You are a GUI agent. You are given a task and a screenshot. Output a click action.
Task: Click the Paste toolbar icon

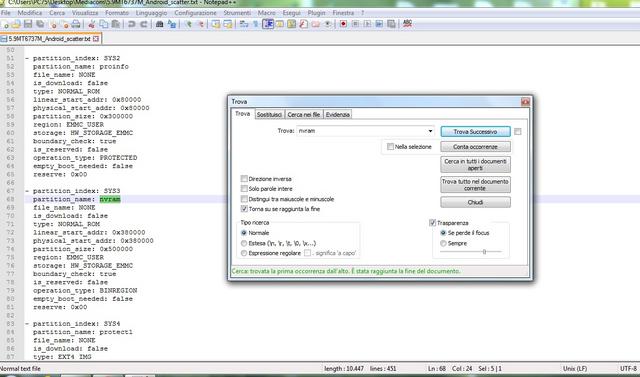point(116,24)
